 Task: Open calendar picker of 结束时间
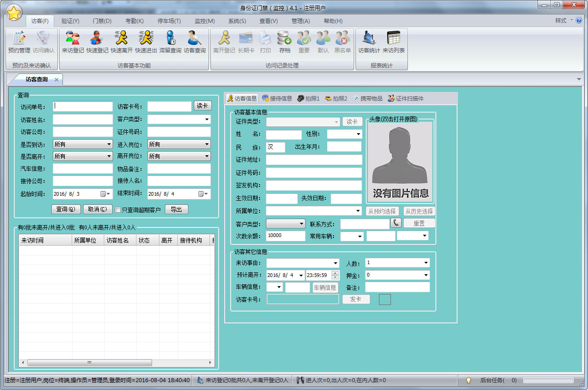[204, 194]
